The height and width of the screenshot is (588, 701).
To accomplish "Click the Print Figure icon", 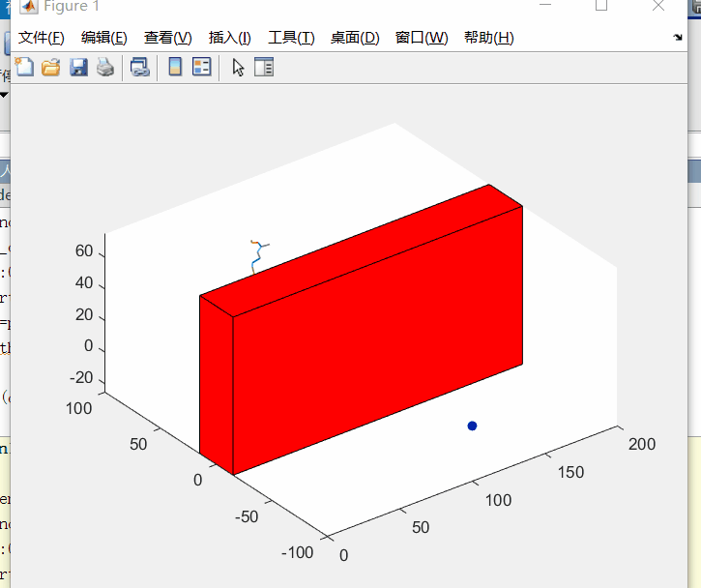I will pos(105,68).
